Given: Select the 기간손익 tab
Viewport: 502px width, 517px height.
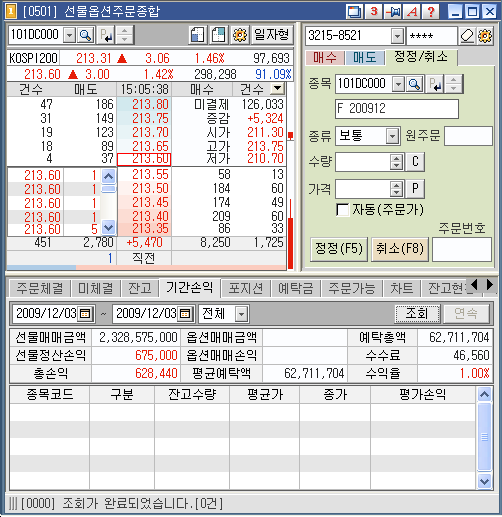Looking at the screenshot, I should pos(190,287).
